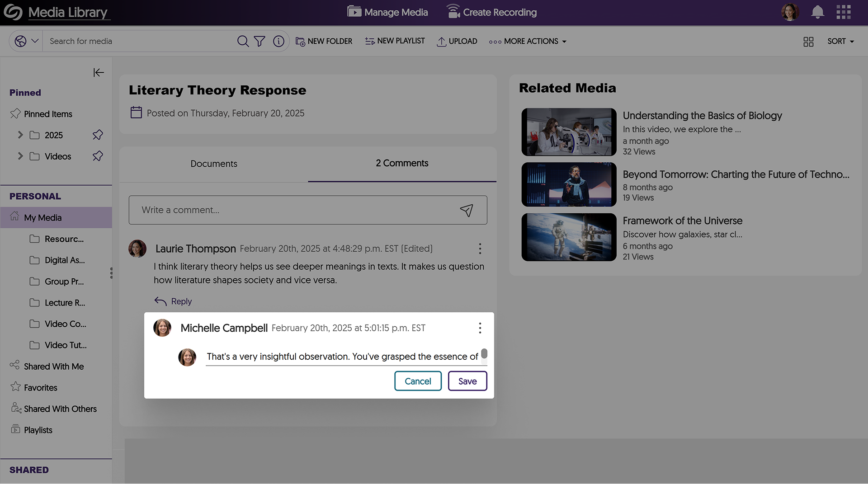
Task: Open the apps grid menu
Action: (x=843, y=12)
